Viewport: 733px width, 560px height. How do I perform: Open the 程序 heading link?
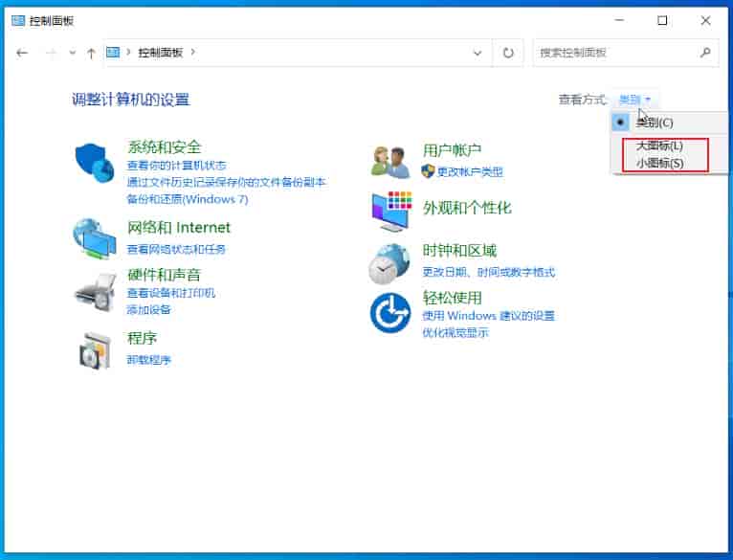pos(143,338)
